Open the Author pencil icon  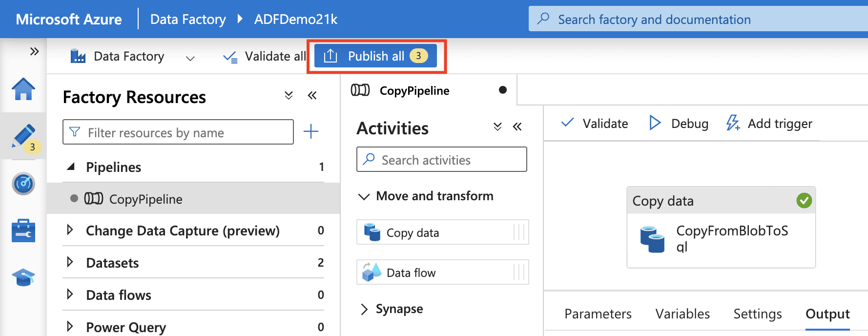(x=23, y=136)
